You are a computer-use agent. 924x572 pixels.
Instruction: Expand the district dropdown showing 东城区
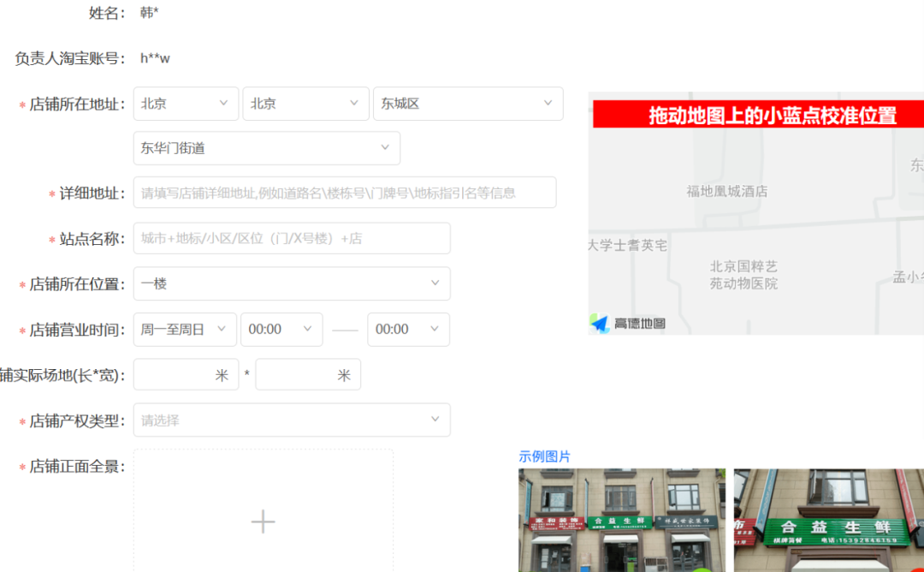(467, 104)
